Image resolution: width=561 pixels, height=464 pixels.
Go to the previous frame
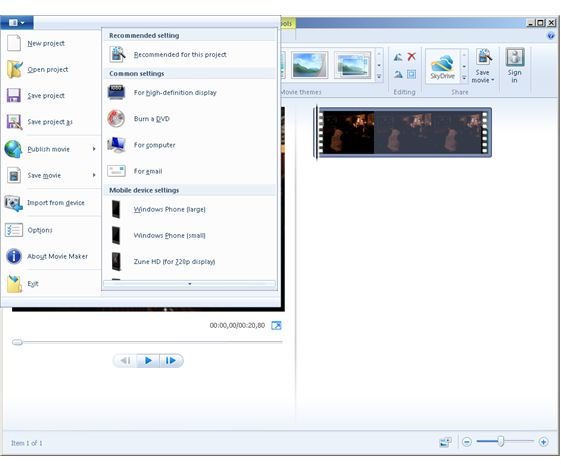click(125, 361)
